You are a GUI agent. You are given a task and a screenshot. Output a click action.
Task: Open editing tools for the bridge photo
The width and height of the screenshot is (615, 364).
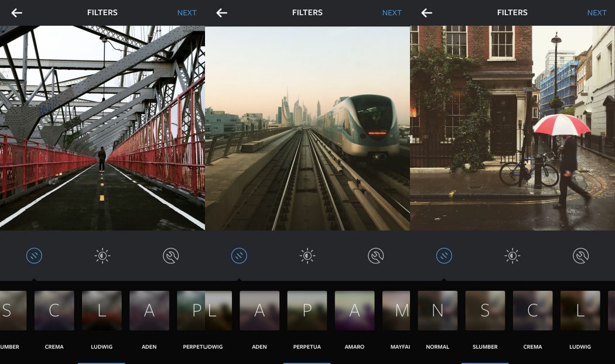click(x=170, y=255)
